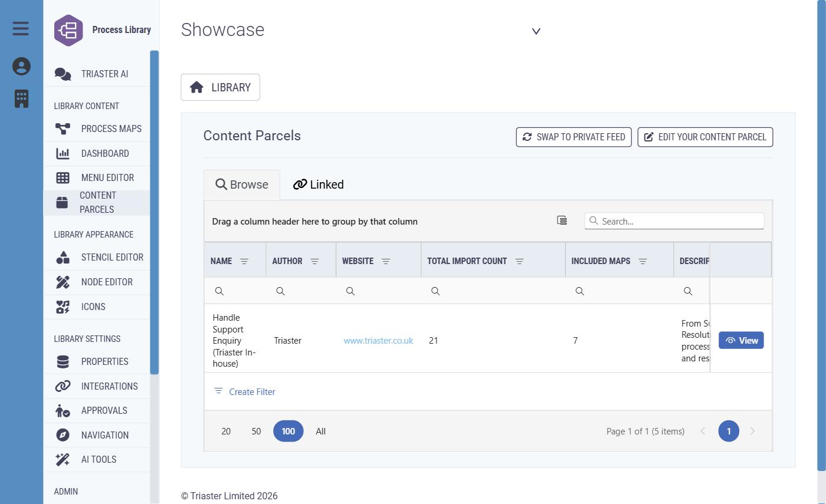Switch to the Browse tab

point(242,185)
